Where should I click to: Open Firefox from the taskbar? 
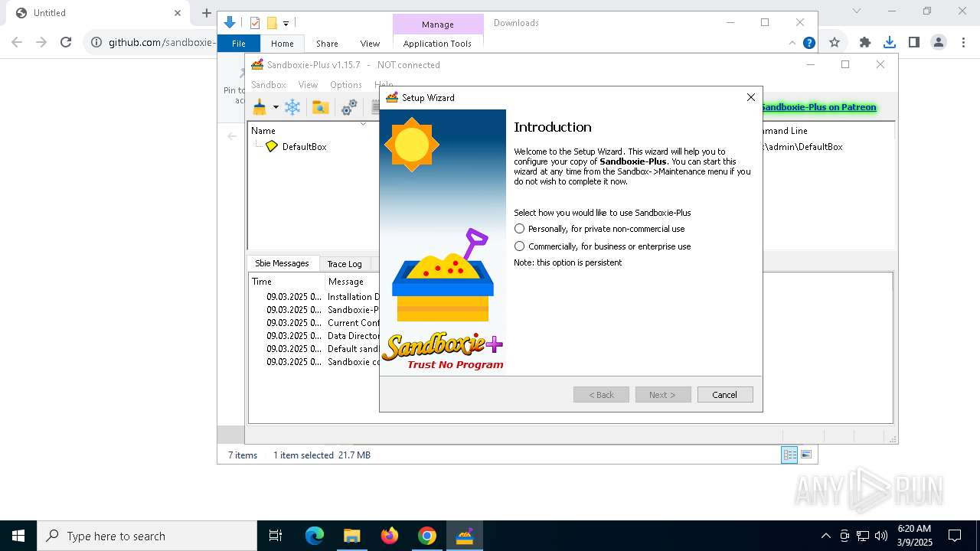click(390, 536)
